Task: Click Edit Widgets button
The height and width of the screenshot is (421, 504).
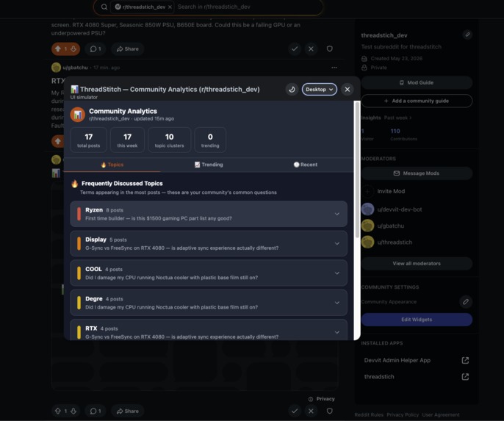Action: (x=417, y=320)
